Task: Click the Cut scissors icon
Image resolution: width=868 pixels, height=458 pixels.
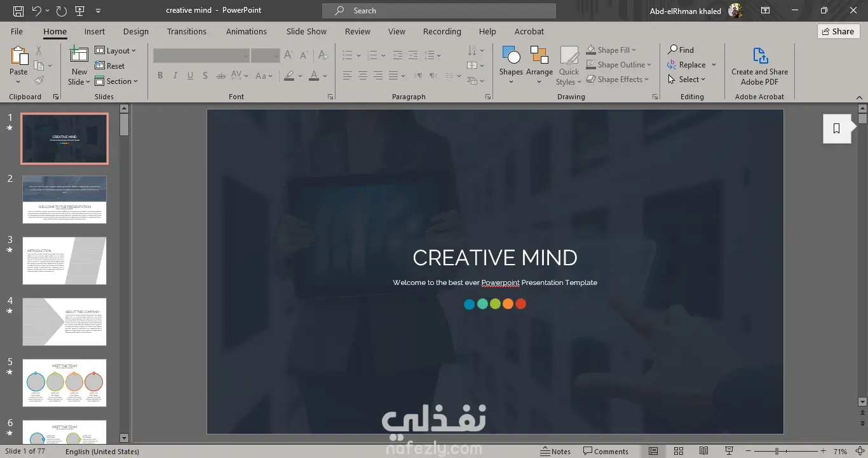Action: (x=39, y=50)
